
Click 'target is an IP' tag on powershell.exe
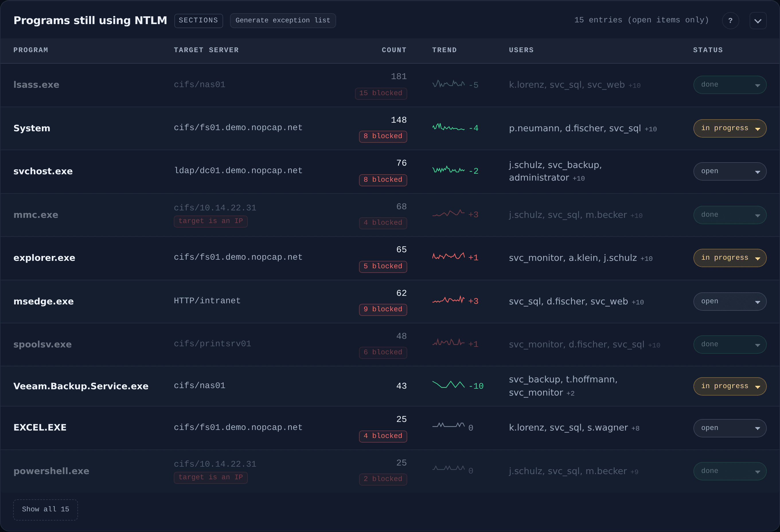[211, 477]
